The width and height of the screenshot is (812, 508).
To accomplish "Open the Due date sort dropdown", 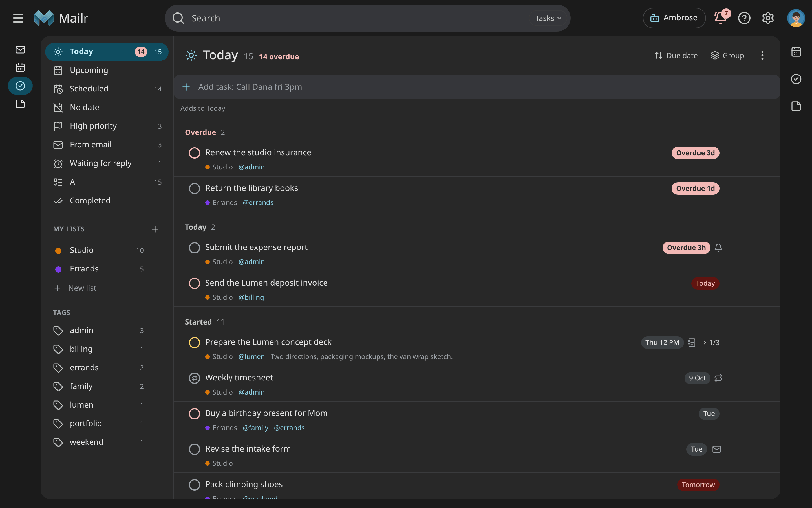I will (x=676, y=55).
